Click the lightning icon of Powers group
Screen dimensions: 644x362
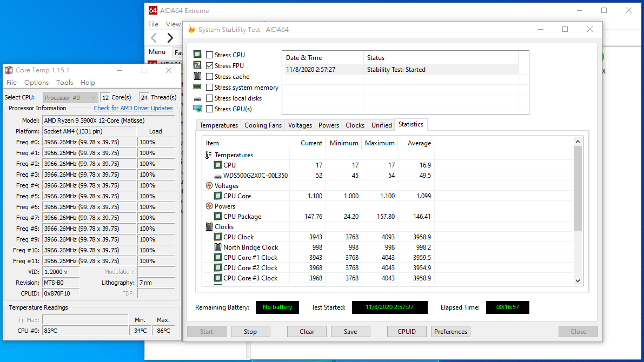(x=209, y=206)
